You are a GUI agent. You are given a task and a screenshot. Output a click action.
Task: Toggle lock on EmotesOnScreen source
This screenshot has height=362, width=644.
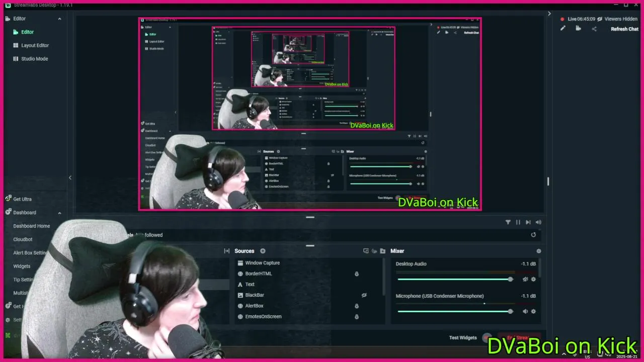(x=357, y=317)
